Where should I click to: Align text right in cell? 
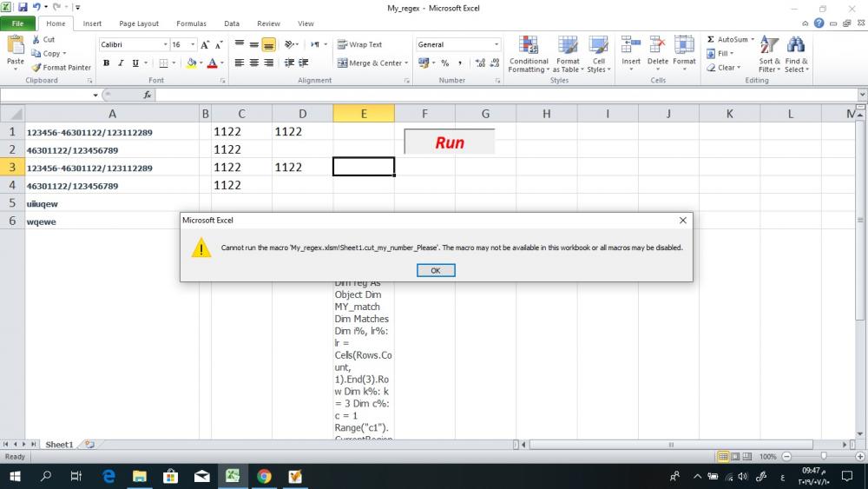268,63
